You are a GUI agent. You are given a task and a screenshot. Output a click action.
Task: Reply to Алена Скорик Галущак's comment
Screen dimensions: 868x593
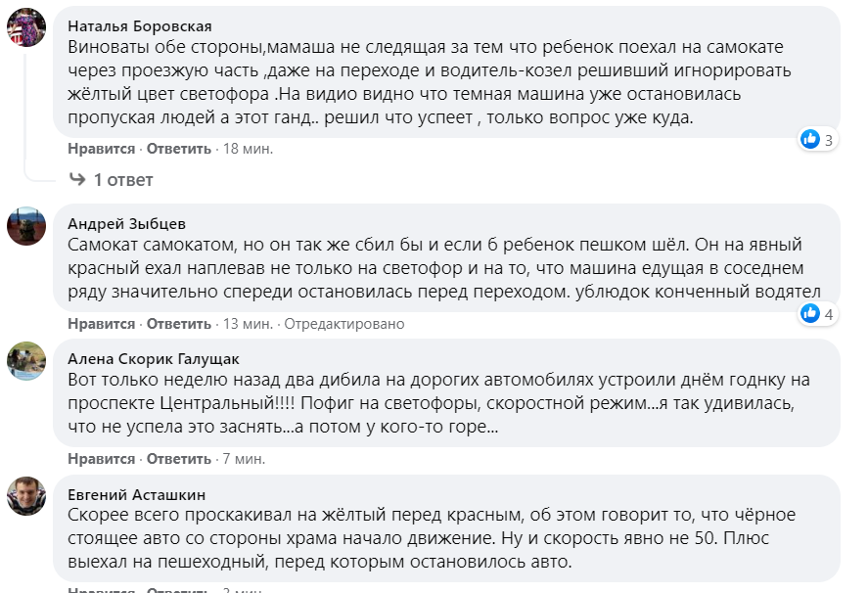(x=178, y=459)
